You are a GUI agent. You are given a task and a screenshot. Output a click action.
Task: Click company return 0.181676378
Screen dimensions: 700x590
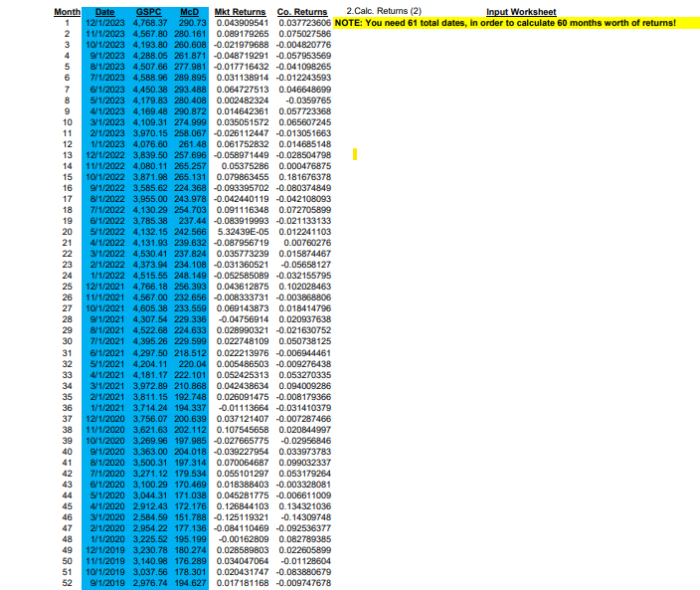pyautogui.click(x=305, y=177)
